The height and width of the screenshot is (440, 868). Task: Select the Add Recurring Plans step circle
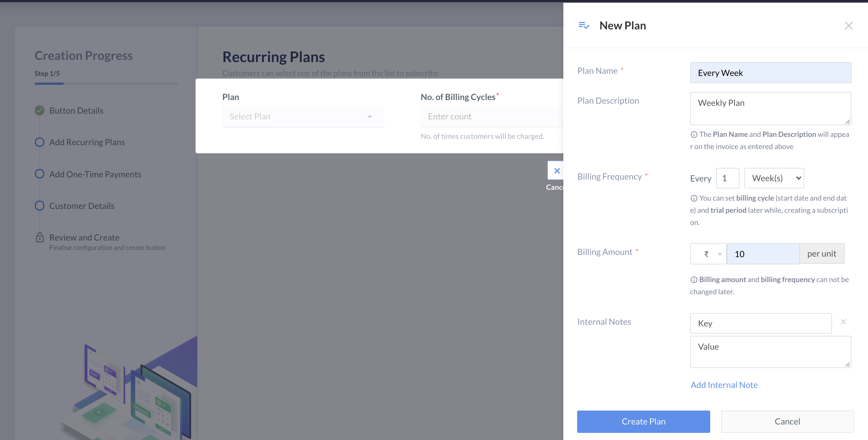click(x=39, y=142)
